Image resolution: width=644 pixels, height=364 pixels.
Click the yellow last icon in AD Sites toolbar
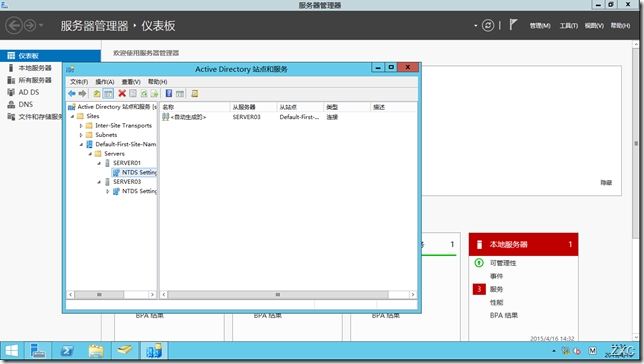point(195,94)
